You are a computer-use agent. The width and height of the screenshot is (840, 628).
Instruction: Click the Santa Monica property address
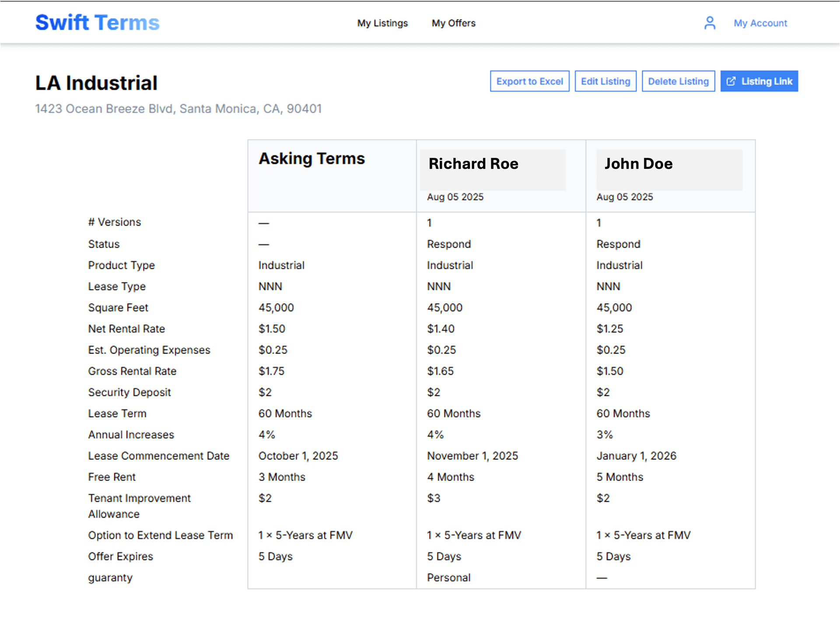click(178, 108)
